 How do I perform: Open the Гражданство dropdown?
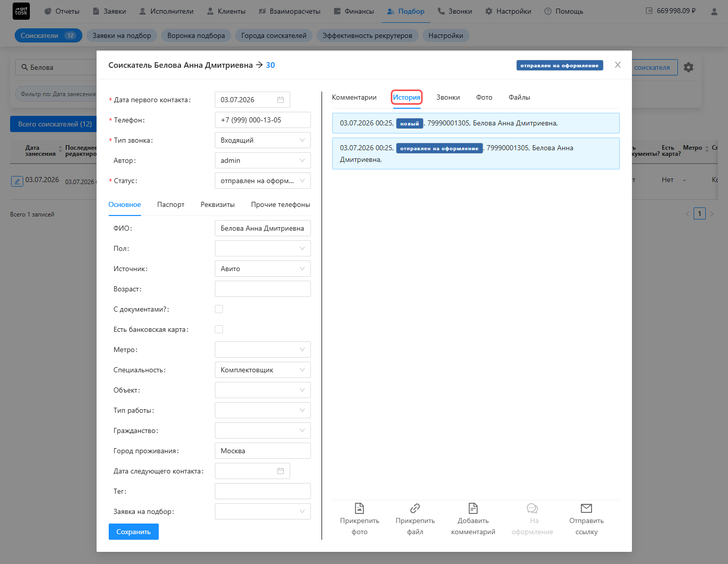[263, 430]
